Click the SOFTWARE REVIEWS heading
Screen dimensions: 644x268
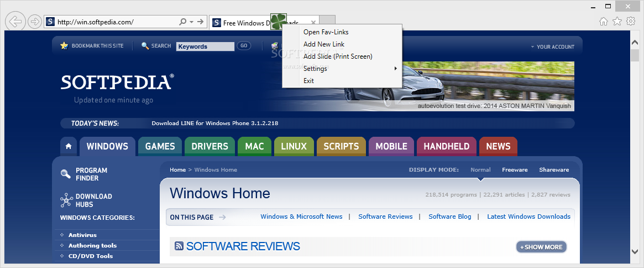243,246
